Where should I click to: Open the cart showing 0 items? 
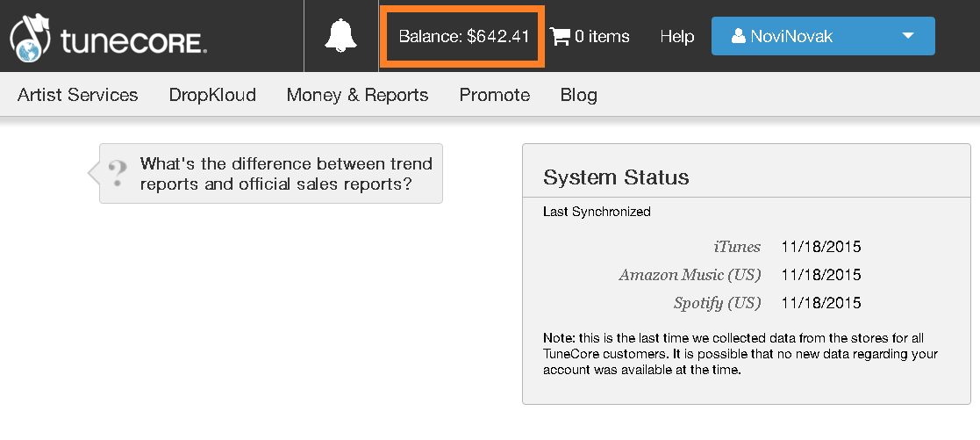click(601, 36)
